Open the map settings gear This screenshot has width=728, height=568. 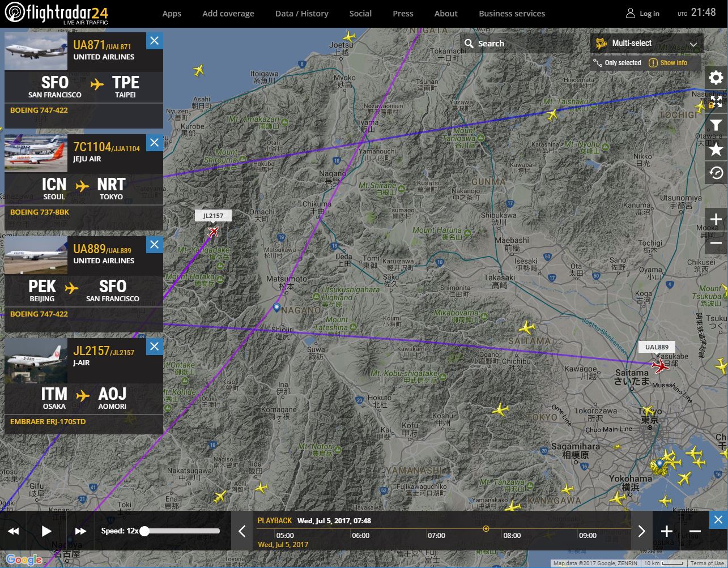[x=716, y=78]
